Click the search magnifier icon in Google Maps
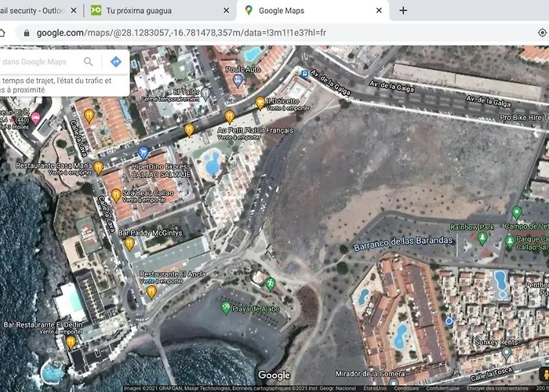The width and height of the screenshot is (549, 392). [88, 62]
